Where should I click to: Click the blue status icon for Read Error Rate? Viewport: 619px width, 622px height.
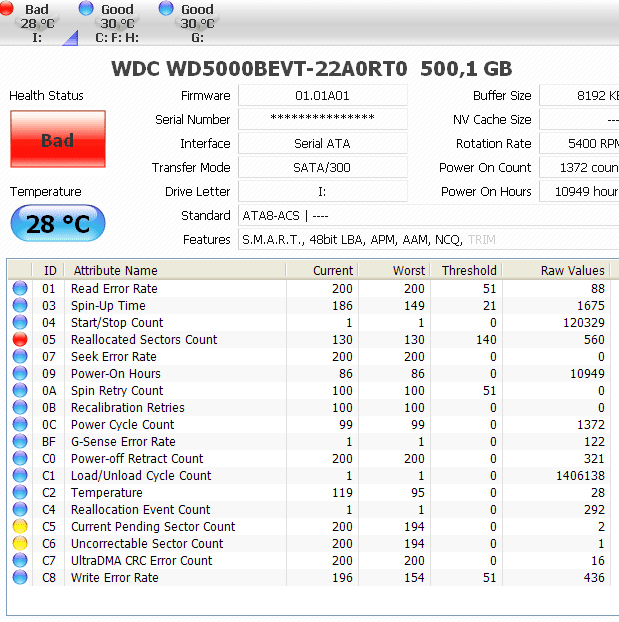(20, 288)
